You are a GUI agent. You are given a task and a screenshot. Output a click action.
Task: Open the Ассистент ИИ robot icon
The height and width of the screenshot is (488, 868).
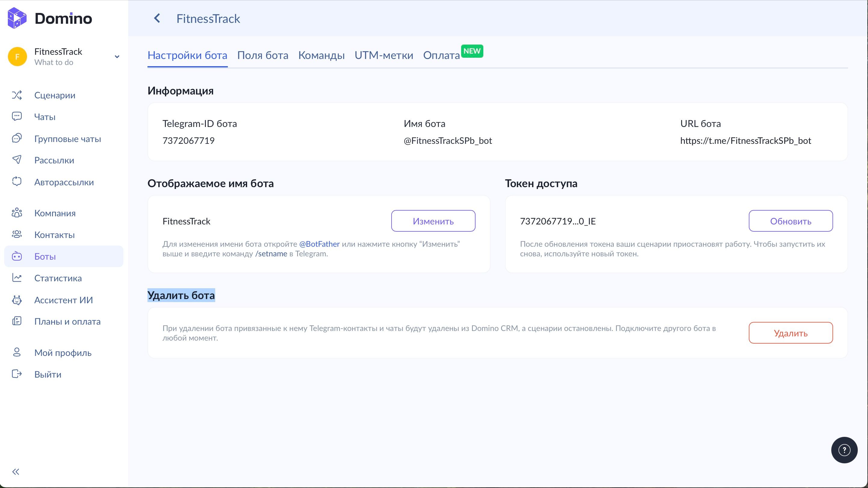[x=17, y=300]
